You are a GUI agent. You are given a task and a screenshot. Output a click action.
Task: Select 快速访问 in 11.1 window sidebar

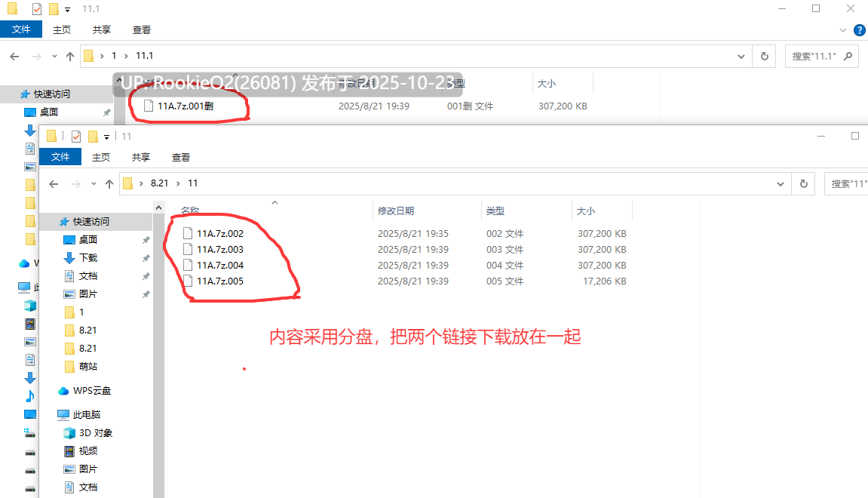point(51,94)
